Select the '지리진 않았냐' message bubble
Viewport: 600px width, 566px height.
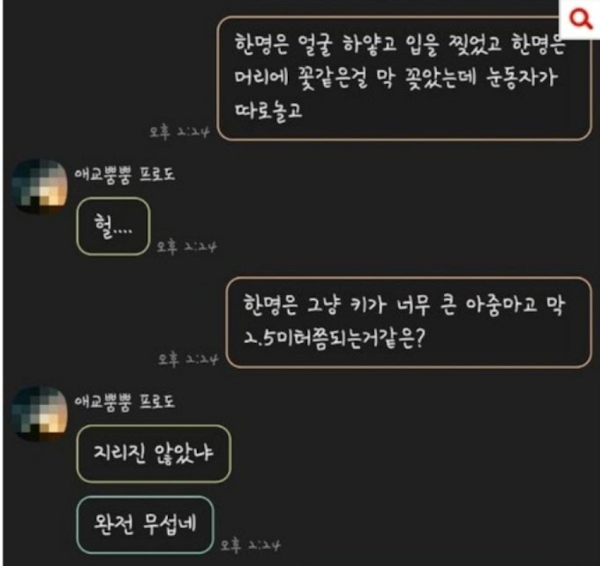point(153,453)
